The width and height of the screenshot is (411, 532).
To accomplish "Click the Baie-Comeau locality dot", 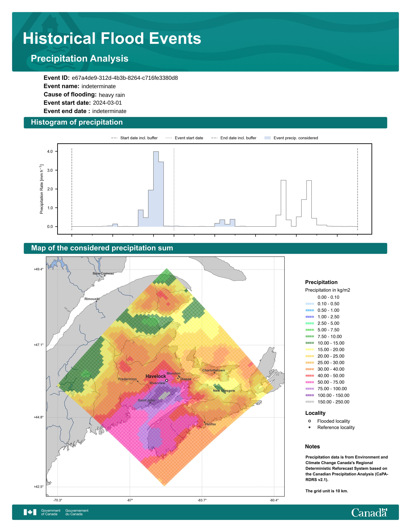I will 105,276.
